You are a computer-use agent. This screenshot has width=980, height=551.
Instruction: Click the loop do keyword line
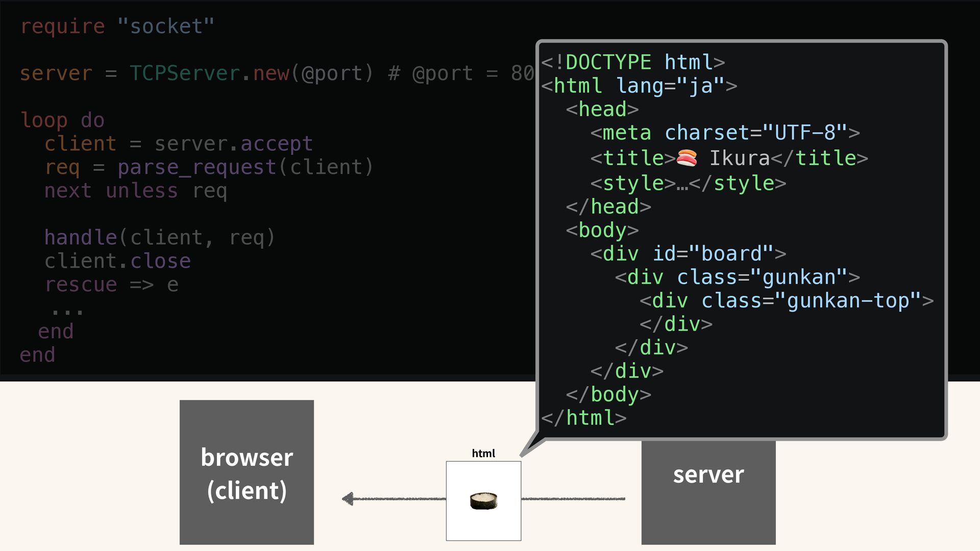[62, 120]
